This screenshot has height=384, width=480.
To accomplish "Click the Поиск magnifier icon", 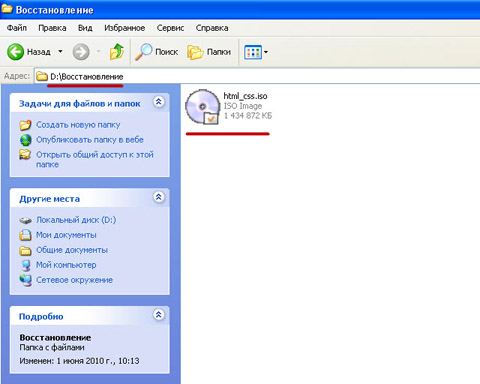I will click(143, 52).
